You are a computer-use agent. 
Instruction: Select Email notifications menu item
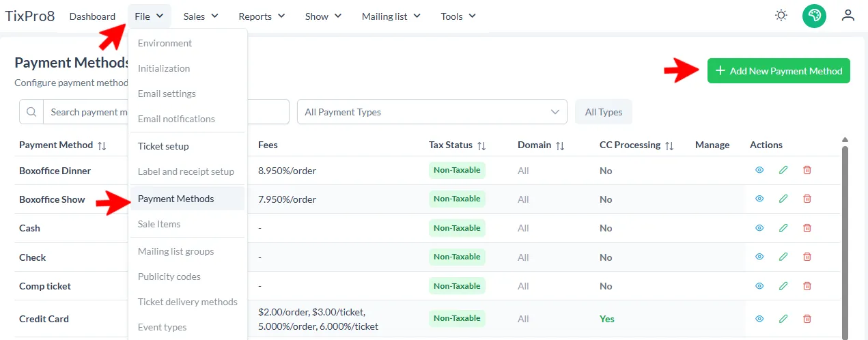[188, 119]
